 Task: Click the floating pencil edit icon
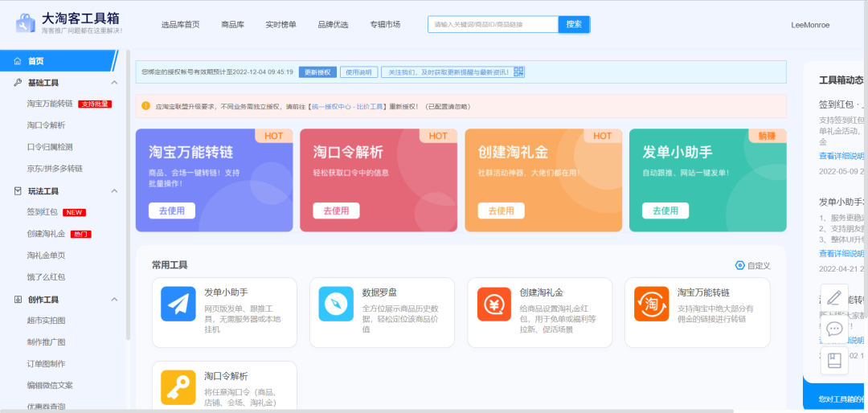(x=834, y=298)
